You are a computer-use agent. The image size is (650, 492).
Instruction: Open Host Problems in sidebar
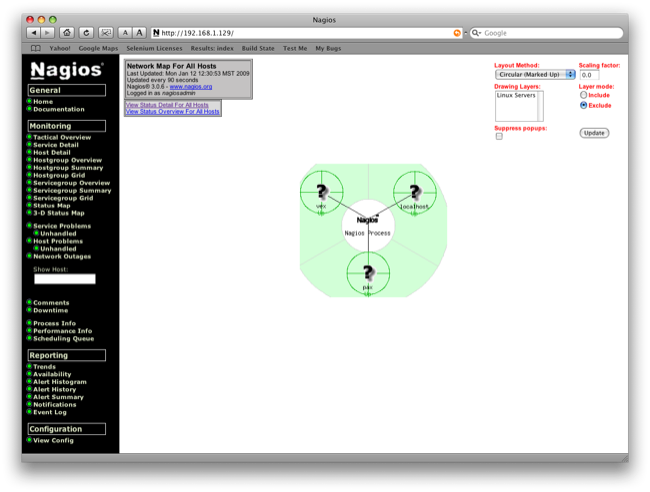pos(58,241)
